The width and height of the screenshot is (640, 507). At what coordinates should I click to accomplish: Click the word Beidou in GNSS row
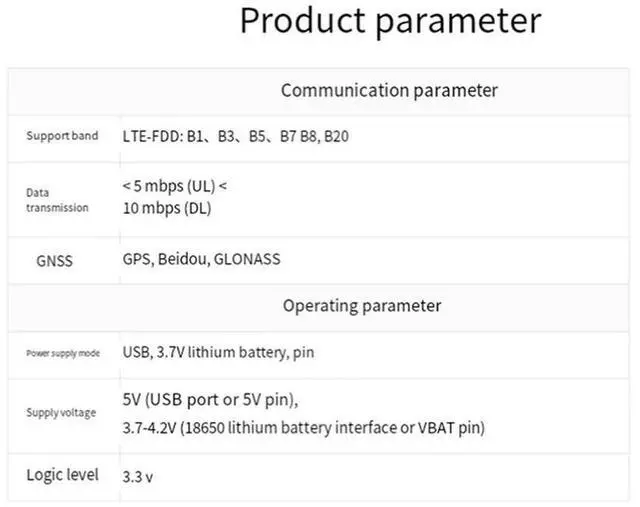[181, 259]
